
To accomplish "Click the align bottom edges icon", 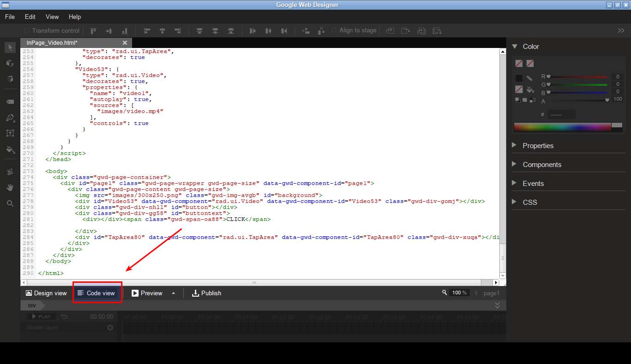I will click(125, 31).
